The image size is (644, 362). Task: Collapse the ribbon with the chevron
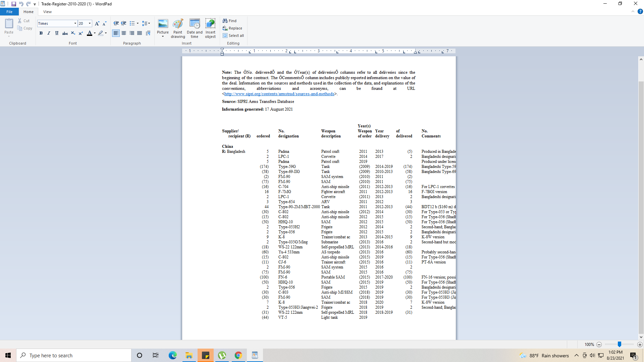point(633,11)
